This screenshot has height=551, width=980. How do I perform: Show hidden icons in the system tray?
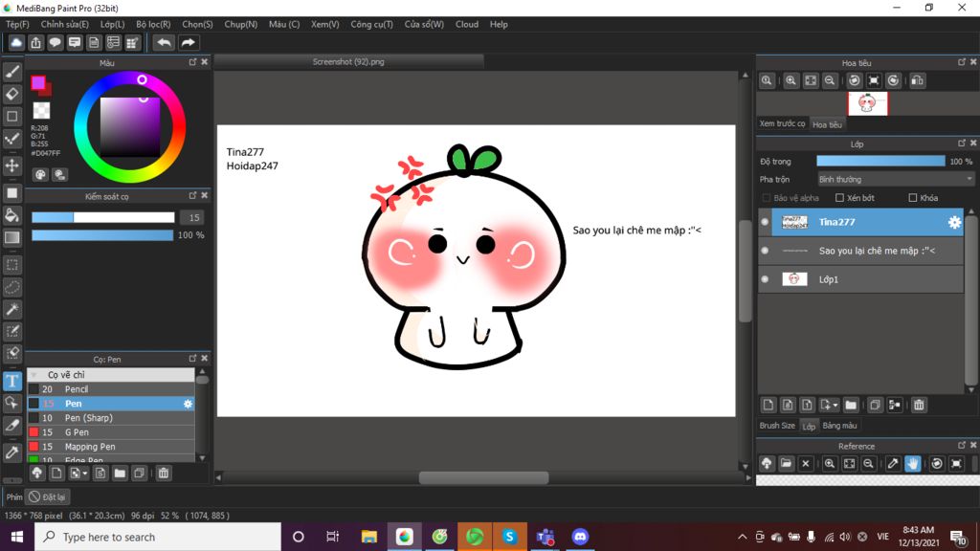742,537
